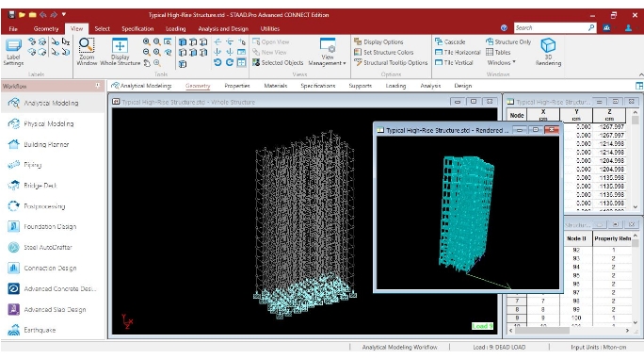The width and height of the screenshot is (644, 359).
Task: Expand the View Management dropdown
Action: click(328, 52)
